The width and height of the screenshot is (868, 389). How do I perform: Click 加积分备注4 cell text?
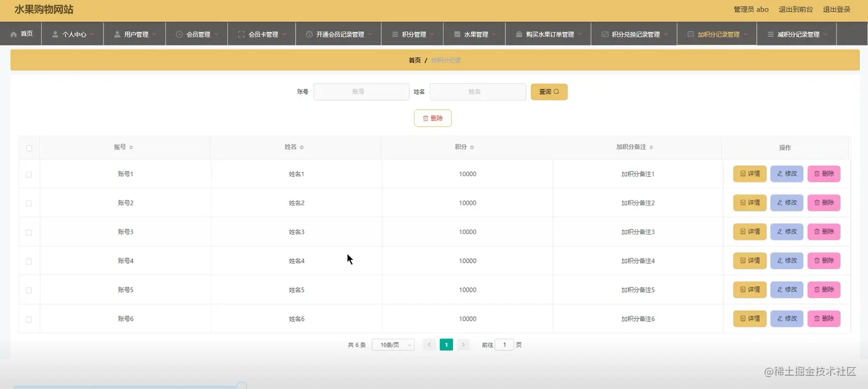638,261
